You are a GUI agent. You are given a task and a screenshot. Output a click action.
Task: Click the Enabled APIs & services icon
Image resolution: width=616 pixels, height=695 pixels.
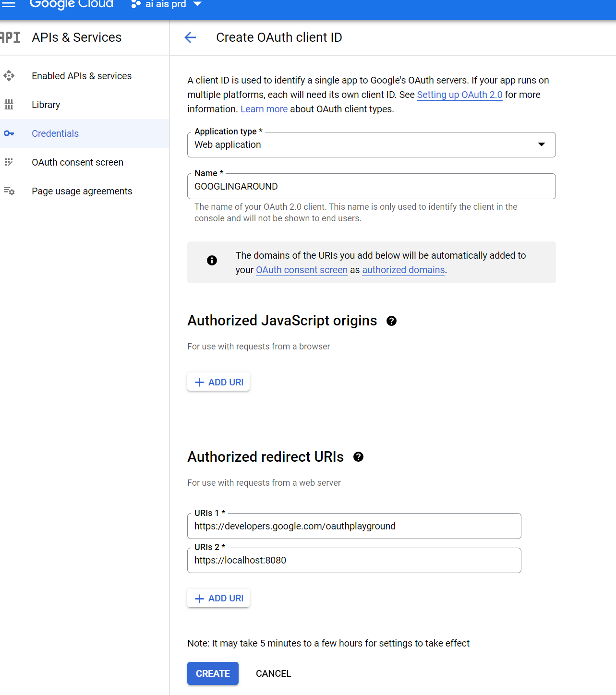9,76
